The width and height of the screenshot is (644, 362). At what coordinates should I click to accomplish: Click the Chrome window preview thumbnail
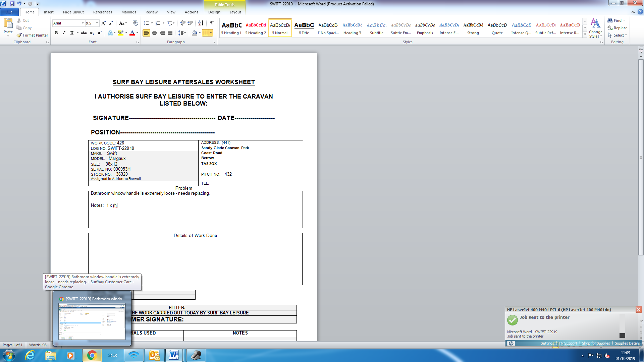[92, 321]
